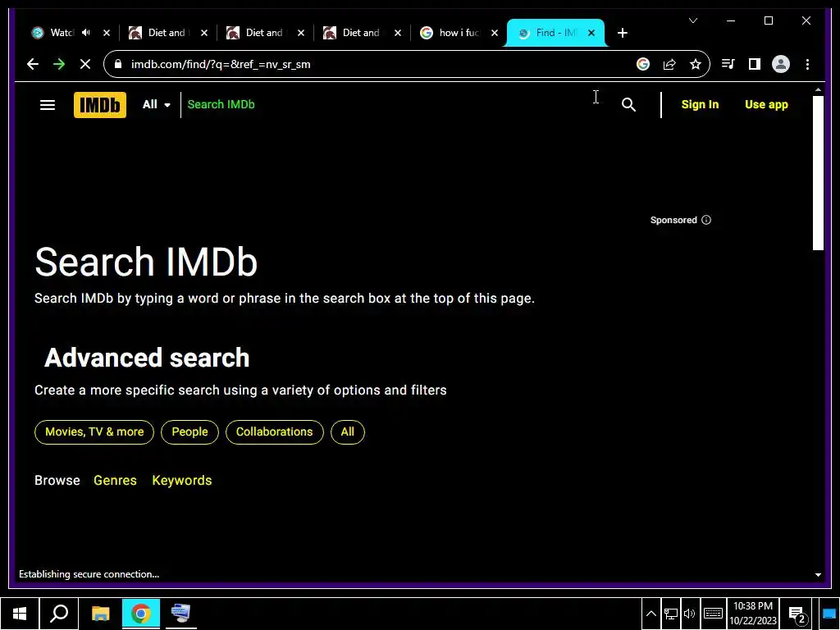The height and width of the screenshot is (630, 840).
Task: Open the Chrome three-dot menu
Action: pyautogui.click(x=807, y=64)
